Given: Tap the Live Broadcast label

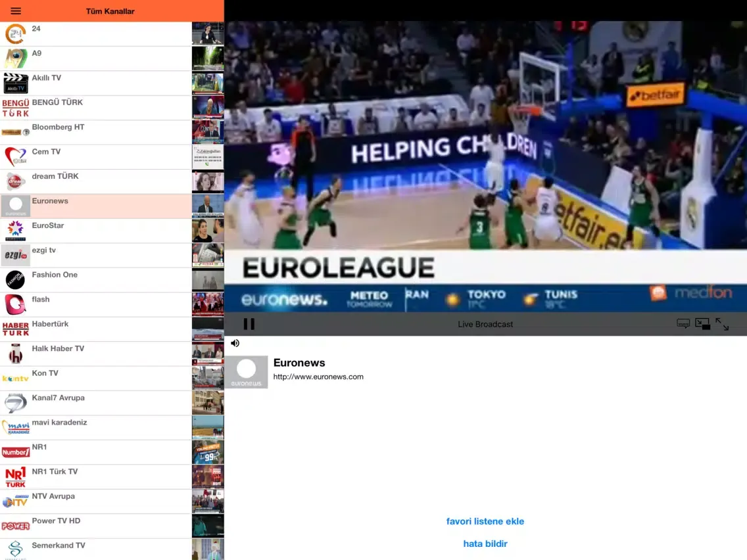Looking at the screenshot, I should point(485,324).
